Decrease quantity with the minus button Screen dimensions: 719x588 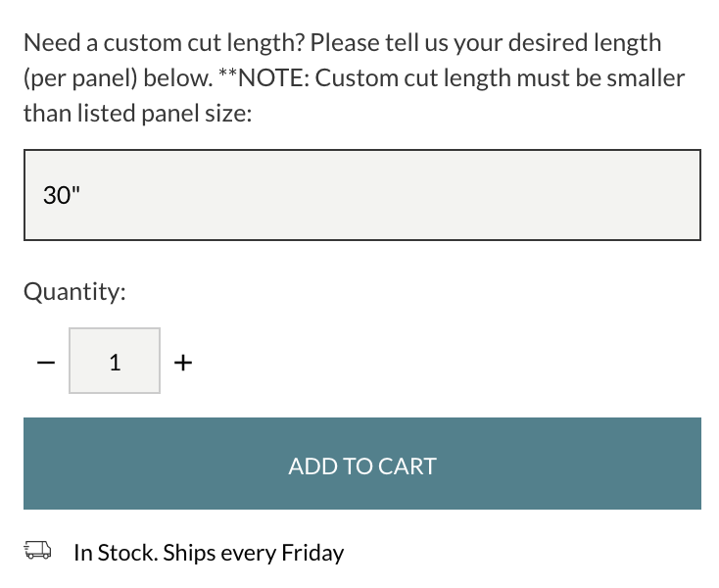coord(44,362)
